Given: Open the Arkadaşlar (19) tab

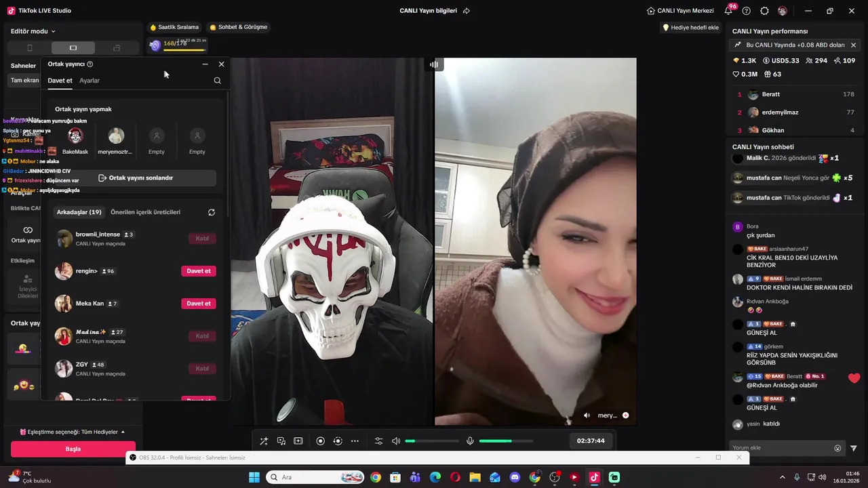Looking at the screenshot, I should click(x=79, y=212).
